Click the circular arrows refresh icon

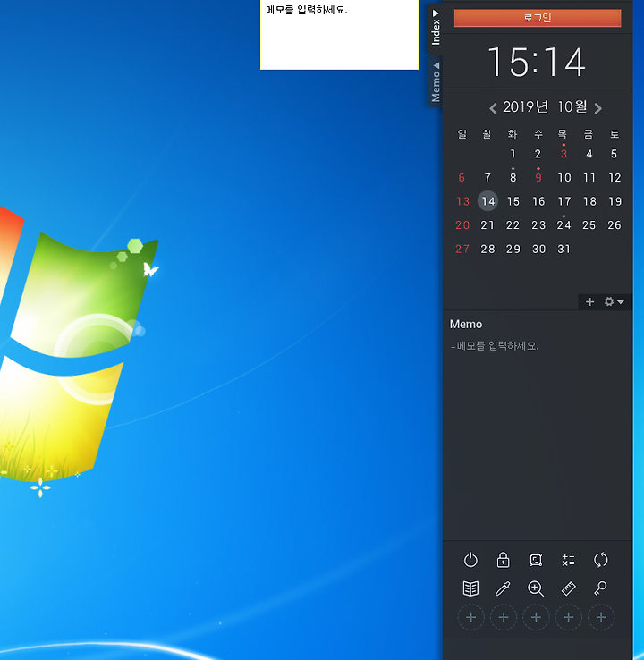click(601, 560)
